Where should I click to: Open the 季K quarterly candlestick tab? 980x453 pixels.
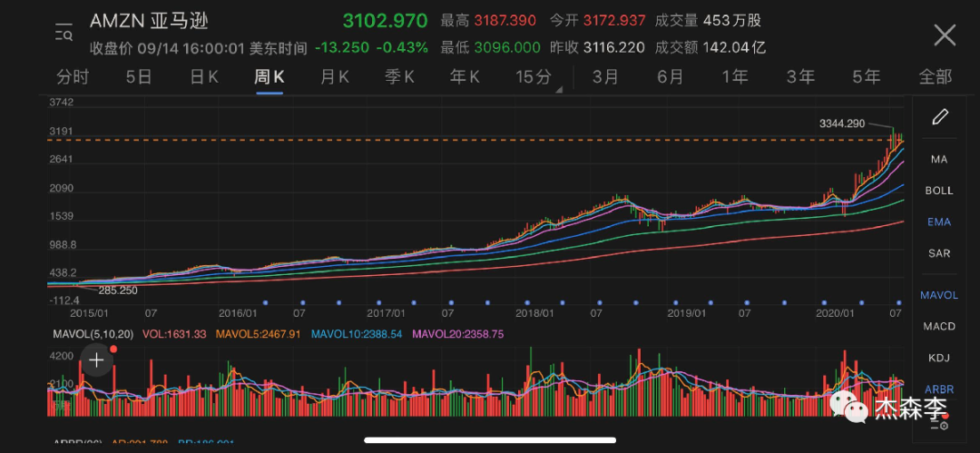400,77
